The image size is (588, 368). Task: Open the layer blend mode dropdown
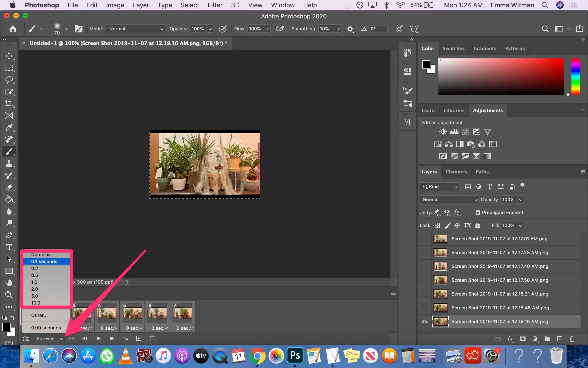click(x=449, y=200)
